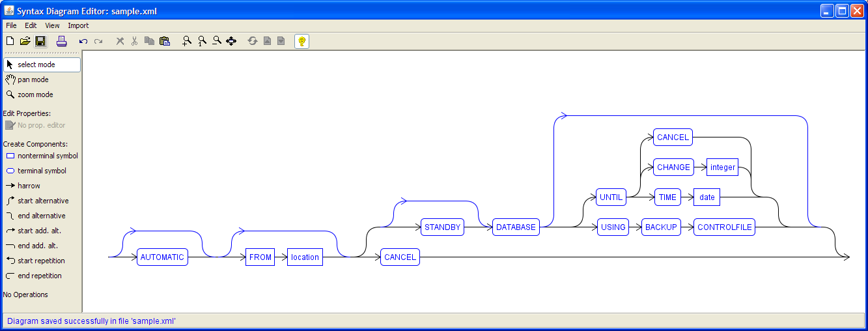Activate select mode
This screenshot has width=868, height=331.
pyautogui.click(x=42, y=65)
